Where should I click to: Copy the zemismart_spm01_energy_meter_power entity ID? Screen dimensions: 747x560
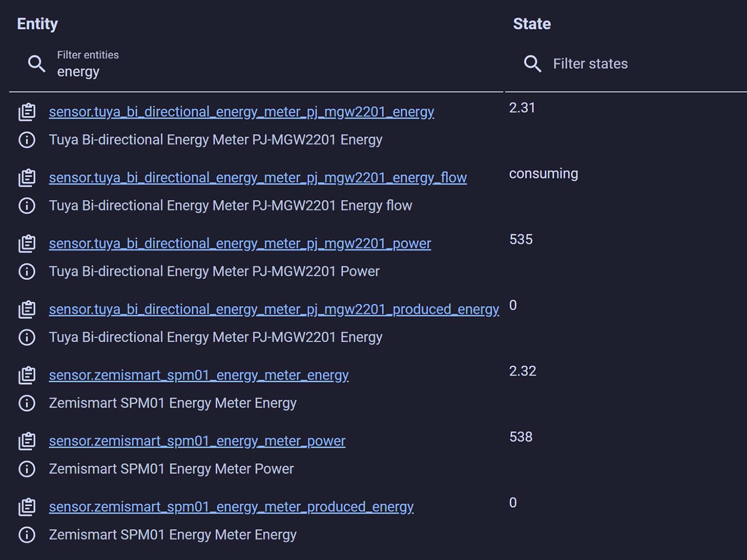click(x=27, y=441)
